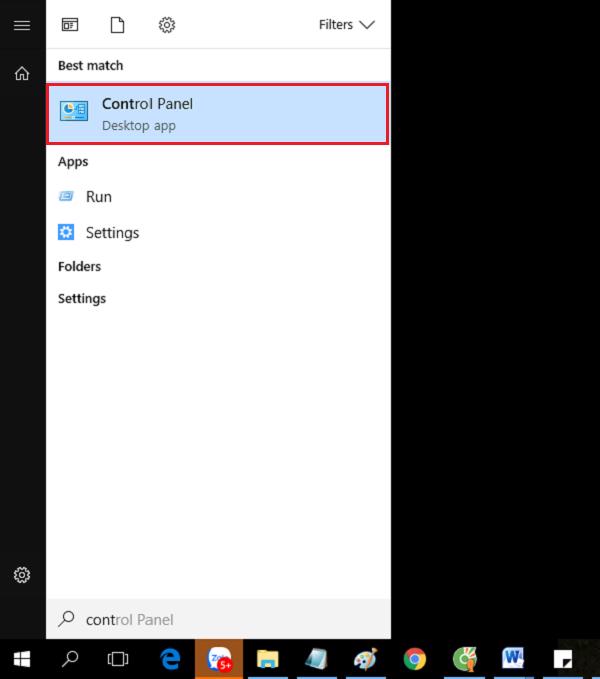Image resolution: width=600 pixels, height=679 pixels.
Task: Click the search input box with 'control Panel'
Action: tap(218, 619)
